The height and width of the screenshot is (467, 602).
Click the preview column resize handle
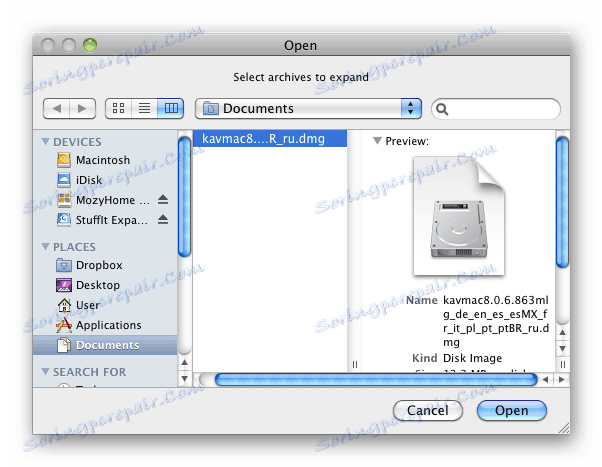pyautogui.click(x=563, y=364)
